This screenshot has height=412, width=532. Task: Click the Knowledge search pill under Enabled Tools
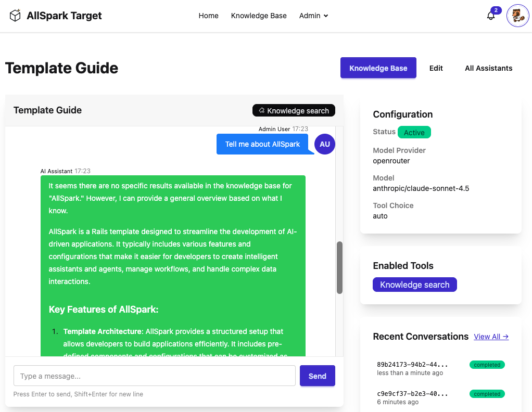click(414, 285)
